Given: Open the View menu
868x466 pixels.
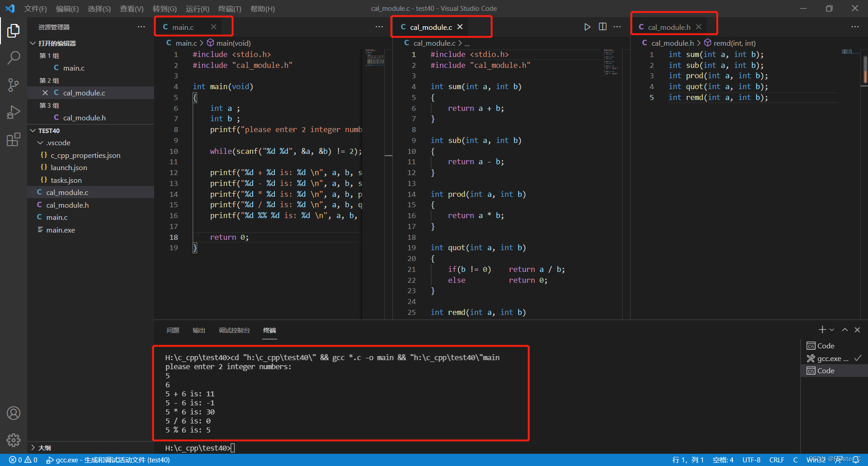Looking at the screenshot, I should pyautogui.click(x=132, y=9).
